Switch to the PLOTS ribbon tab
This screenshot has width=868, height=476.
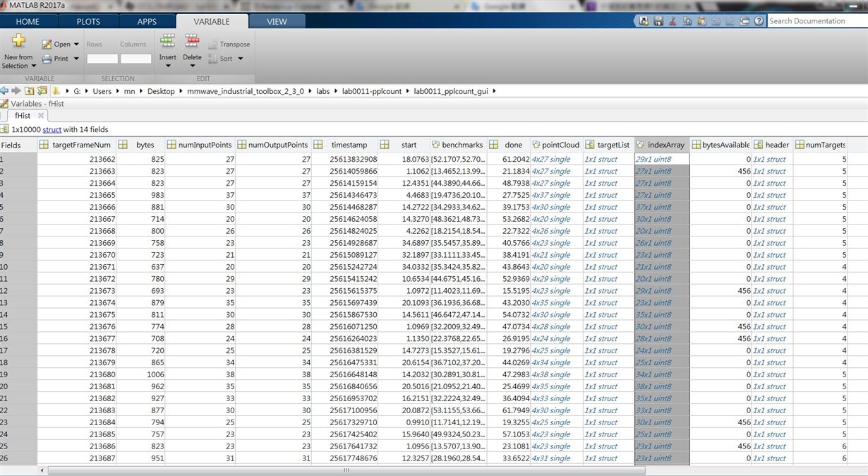88,21
